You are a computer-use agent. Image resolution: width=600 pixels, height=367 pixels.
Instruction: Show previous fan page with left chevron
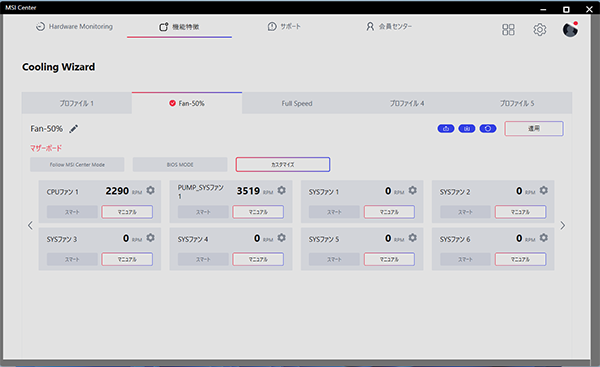pos(30,225)
